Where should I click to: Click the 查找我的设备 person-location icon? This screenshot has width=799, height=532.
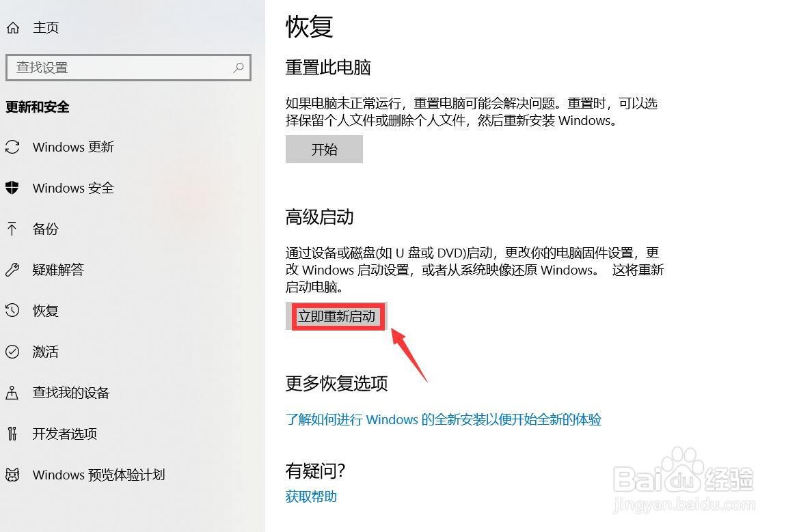click(x=12, y=393)
